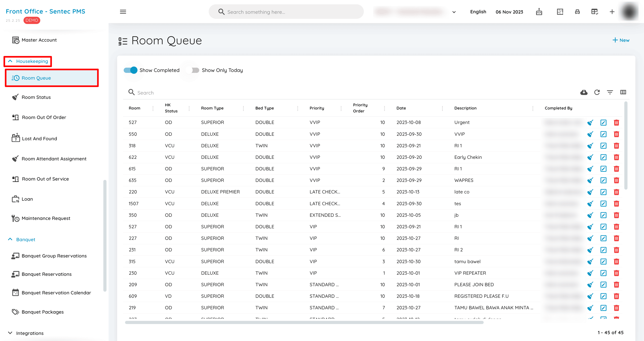The width and height of the screenshot is (644, 341).
Task: Open the column chooser icon
Action: point(623,92)
